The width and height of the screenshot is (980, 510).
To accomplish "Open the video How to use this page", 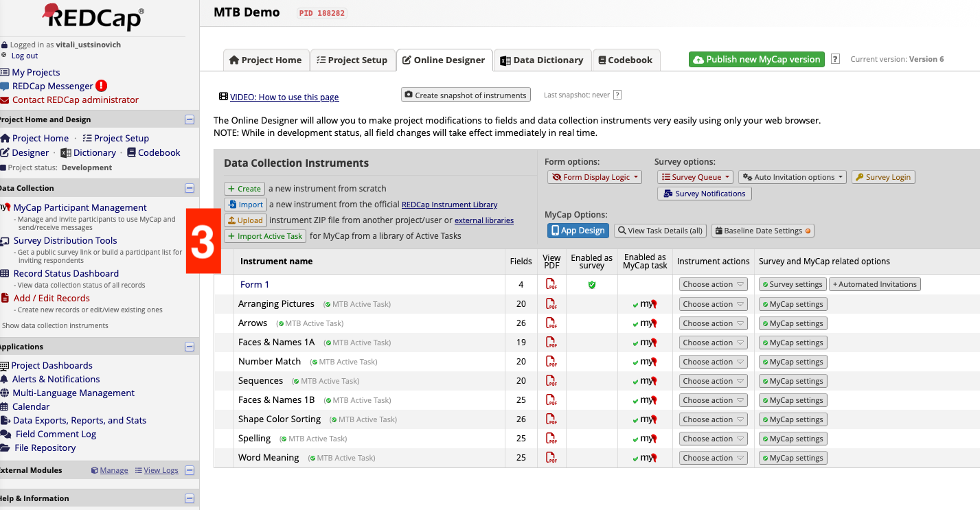I will [x=284, y=97].
